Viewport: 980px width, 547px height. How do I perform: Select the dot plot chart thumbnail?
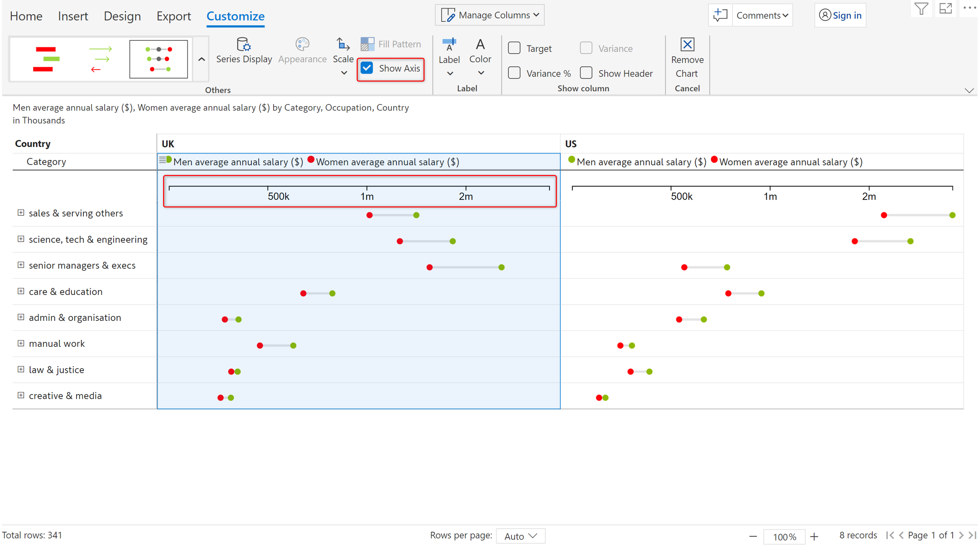[x=158, y=59]
